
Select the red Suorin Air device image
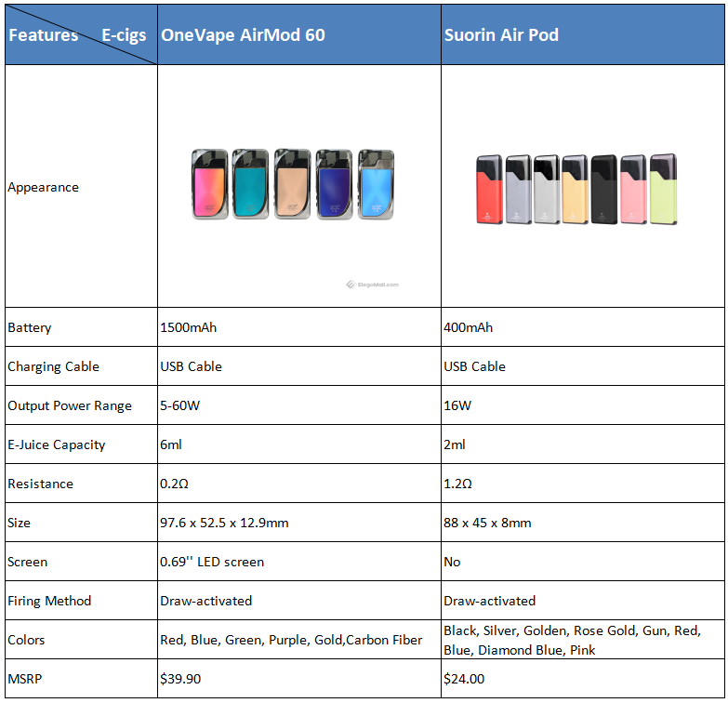pyautogui.click(x=489, y=190)
